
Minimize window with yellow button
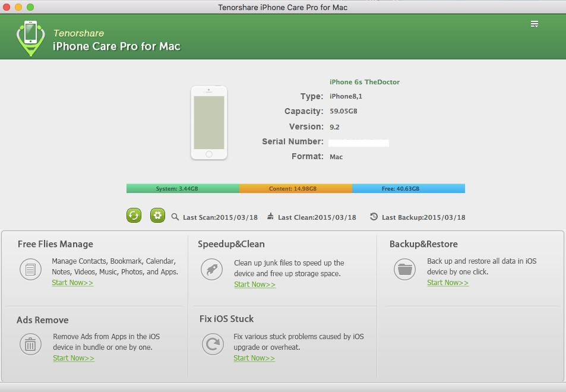click(x=18, y=7)
